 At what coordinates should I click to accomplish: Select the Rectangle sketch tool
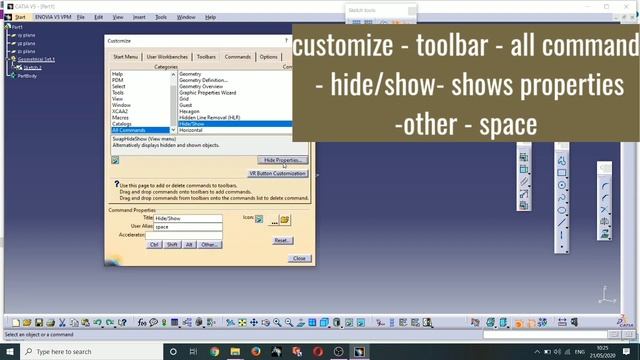[562, 173]
